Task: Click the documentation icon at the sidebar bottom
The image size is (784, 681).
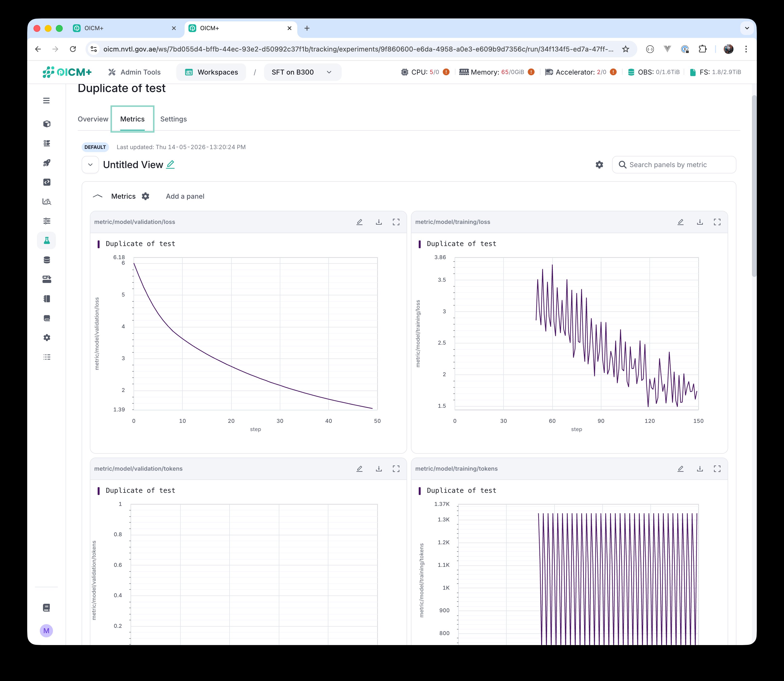Action: (x=46, y=608)
